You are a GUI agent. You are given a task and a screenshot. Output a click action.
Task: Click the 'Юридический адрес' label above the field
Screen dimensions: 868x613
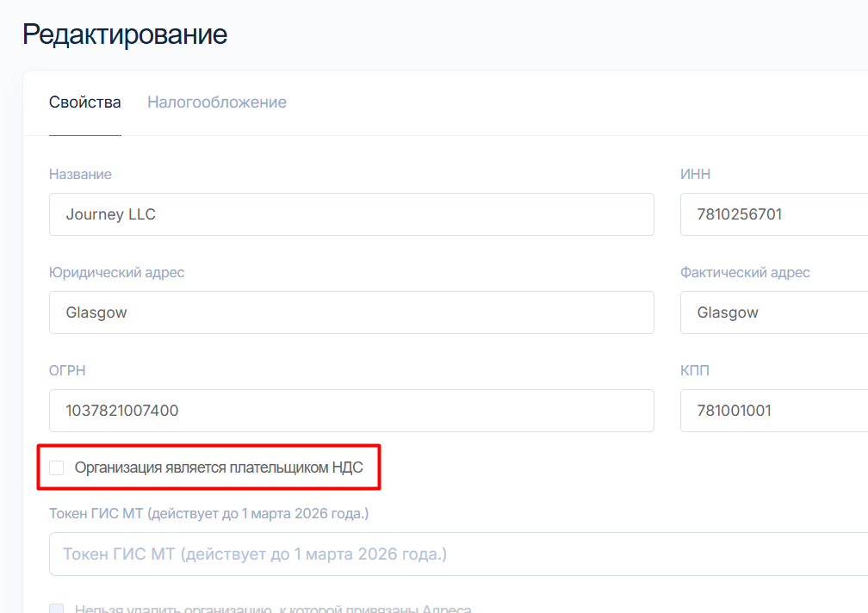pos(116,272)
